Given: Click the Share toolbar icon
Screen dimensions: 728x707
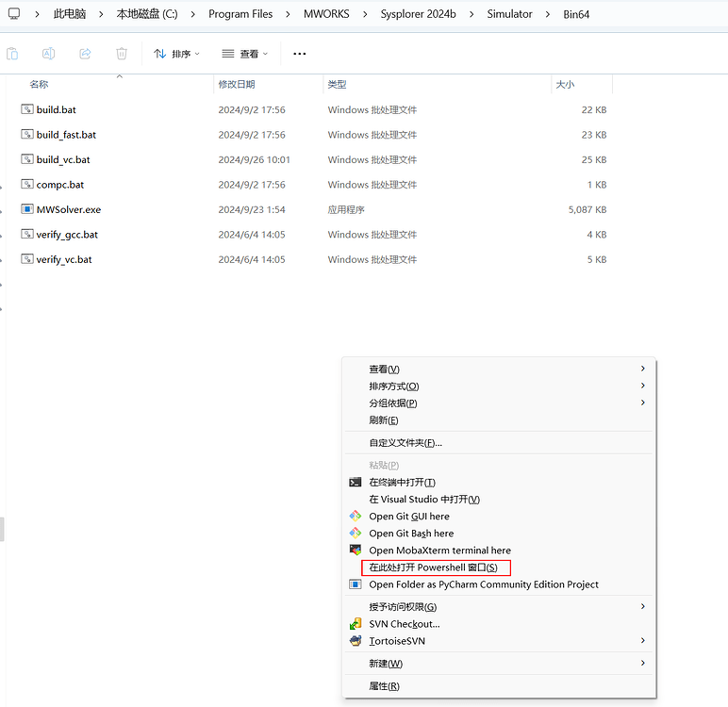Looking at the screenshot, I should point(85,54).
